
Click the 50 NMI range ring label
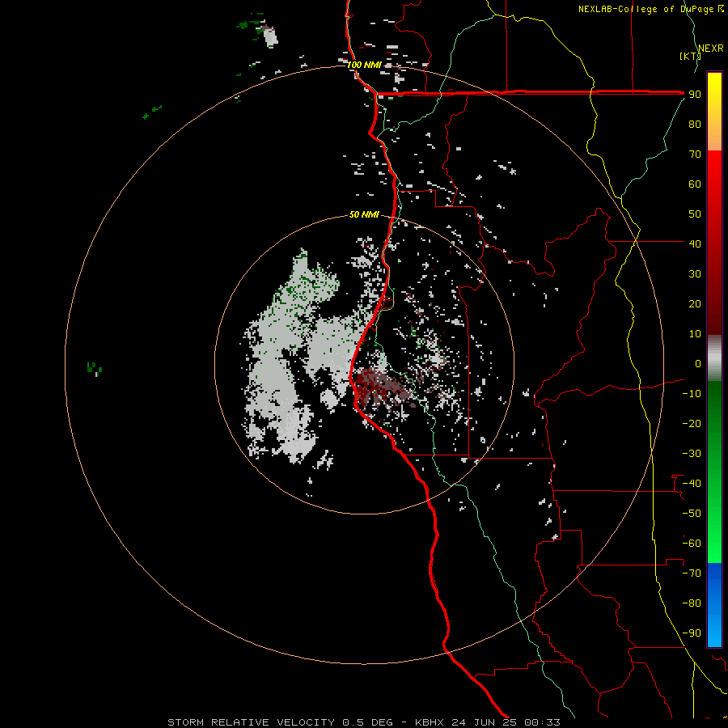point(364,214)
